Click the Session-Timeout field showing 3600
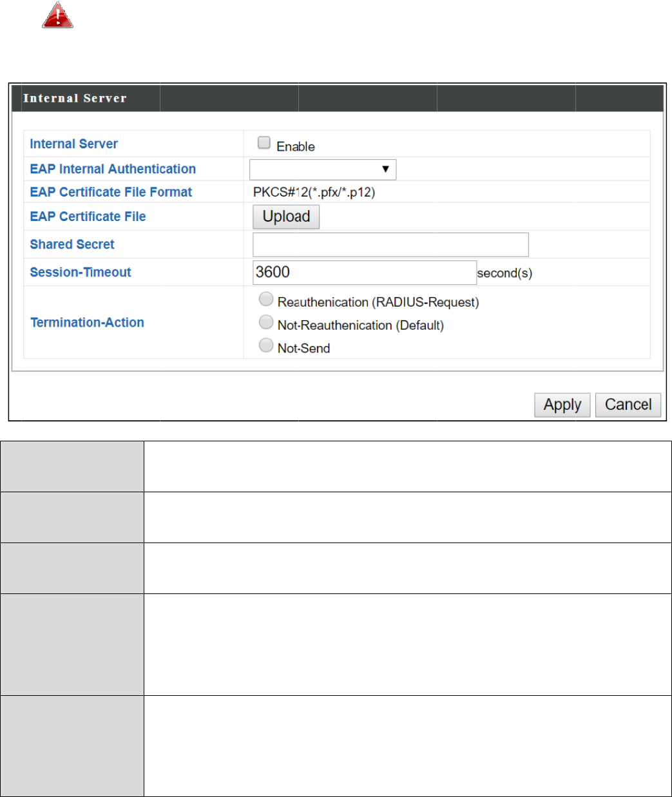Screen dimensions: 672x797 click(364, 273)
